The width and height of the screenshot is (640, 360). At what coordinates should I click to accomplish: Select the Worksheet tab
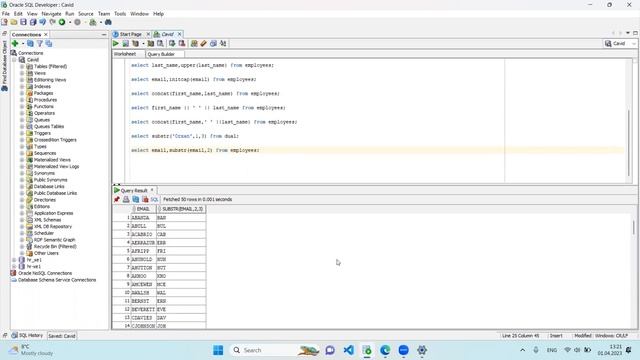[x=125, y=54]
